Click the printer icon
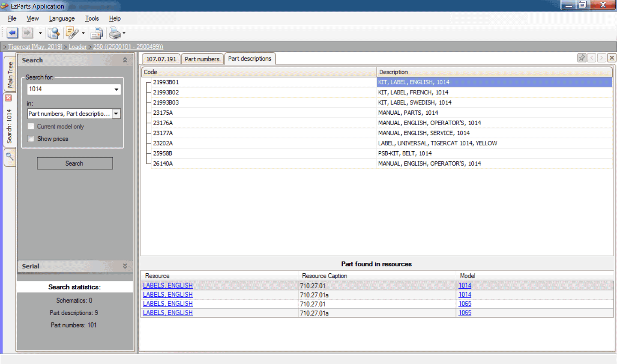 click(x=115, y=33)
